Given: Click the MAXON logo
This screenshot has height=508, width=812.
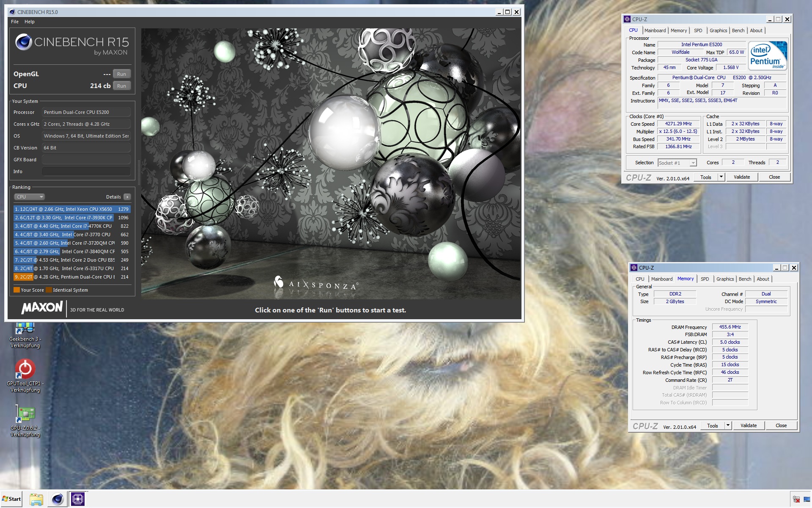Looking at the screenshot, I should (x=42, y=308).
